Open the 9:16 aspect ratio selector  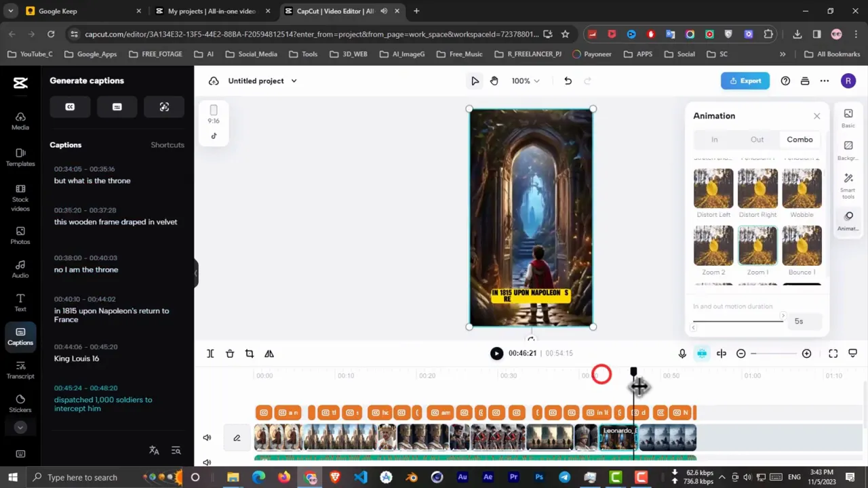tap(214, 114)
